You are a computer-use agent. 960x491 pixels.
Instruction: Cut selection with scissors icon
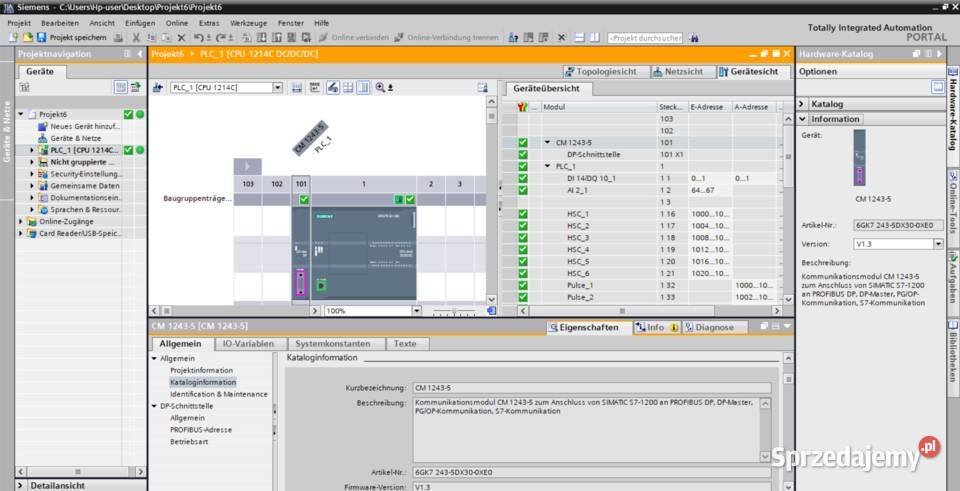click(x=137, y=37)
